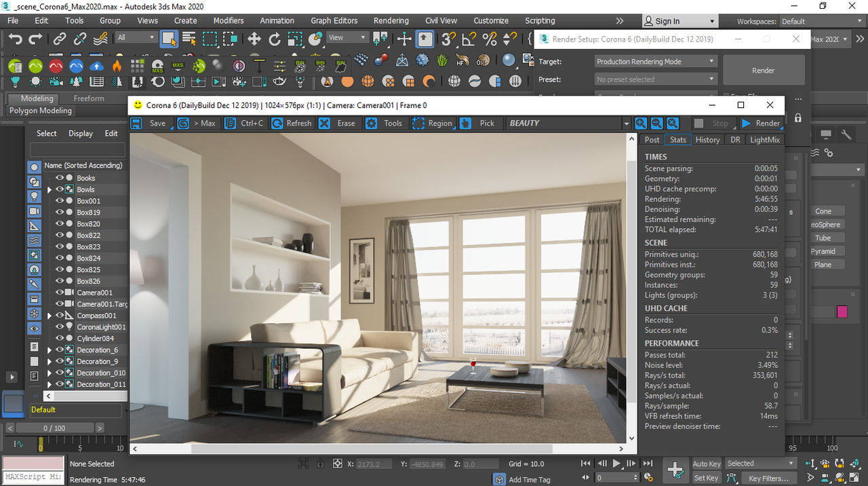The width and height of the screenshot is (868, 486).
Task: Click the Save icon in Corona frame buffer
Action: [136, 123]
